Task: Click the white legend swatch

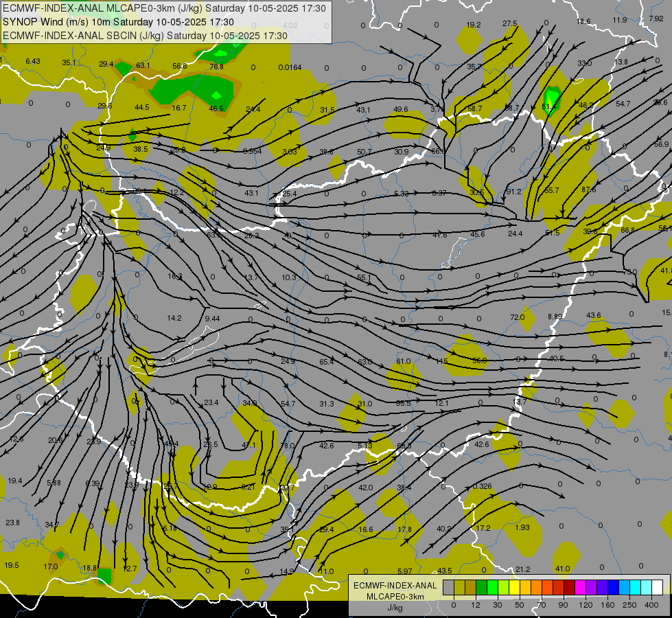Action: coord(658,588)
